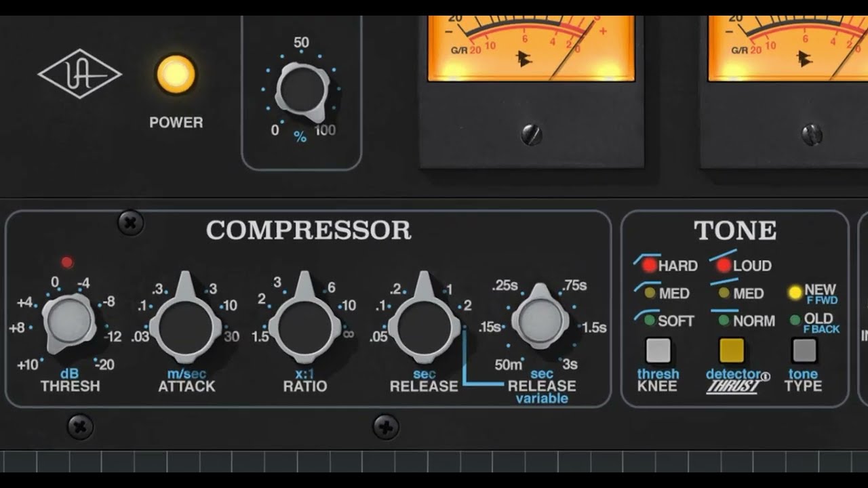Click the COMPRESSOR section title
Viewport: 868px width, 488px height.
(309, 230)
